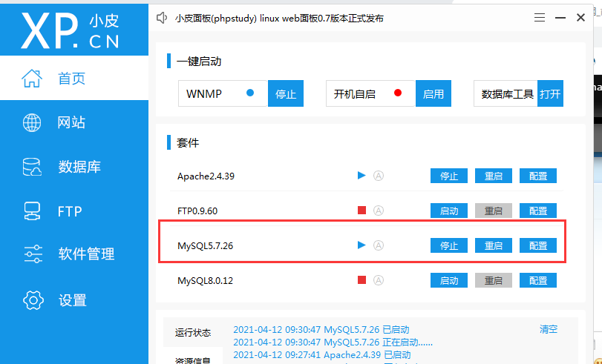Clear the log with 清空
The width and height of the screenshot is (602, 364).
point(549,329)
